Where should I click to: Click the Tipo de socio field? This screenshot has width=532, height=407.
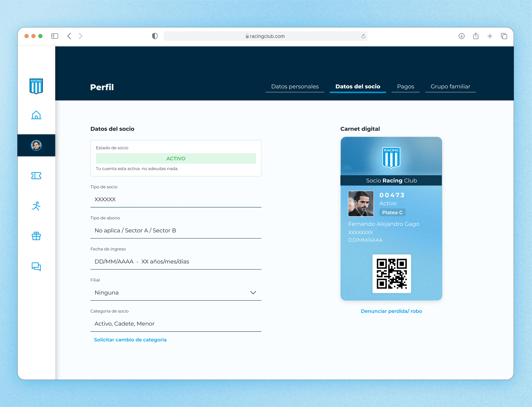(176, 200)
